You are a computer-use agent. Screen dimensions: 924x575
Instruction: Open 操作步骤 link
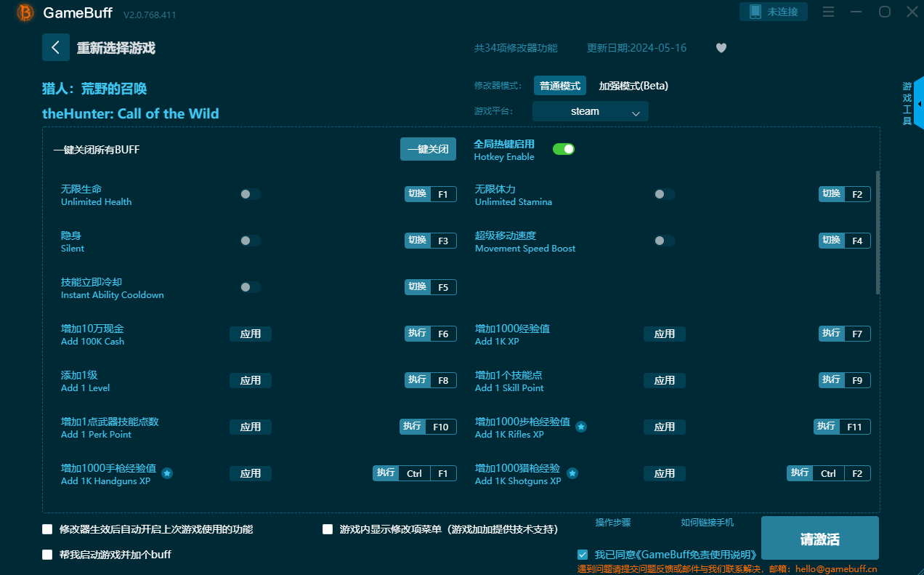pos(613,523)
